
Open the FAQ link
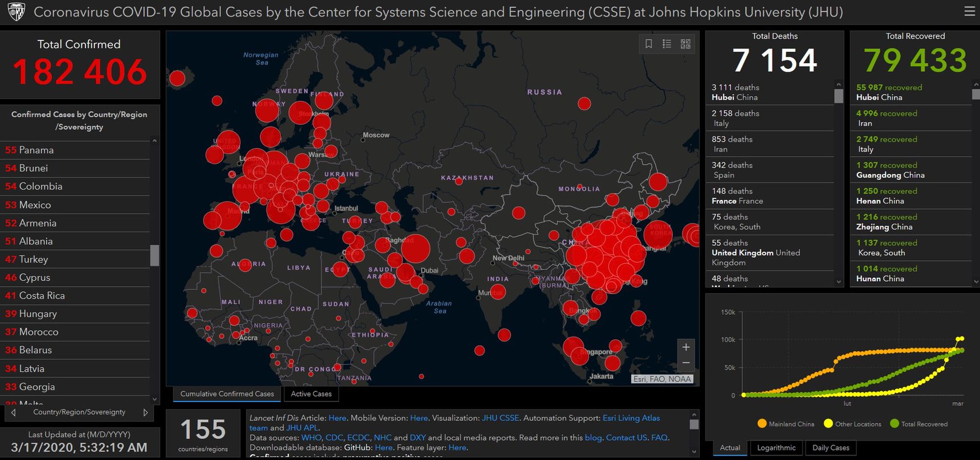point(659,438)
